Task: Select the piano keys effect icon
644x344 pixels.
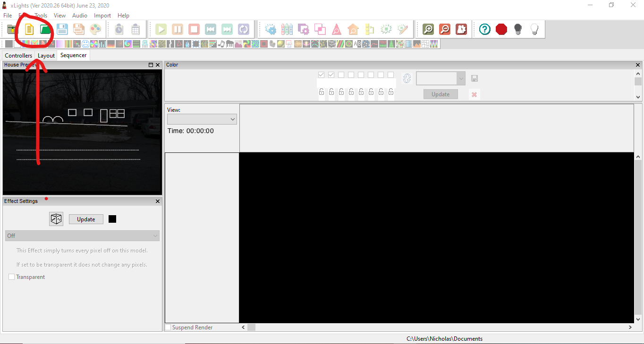Action: [230, 44]
